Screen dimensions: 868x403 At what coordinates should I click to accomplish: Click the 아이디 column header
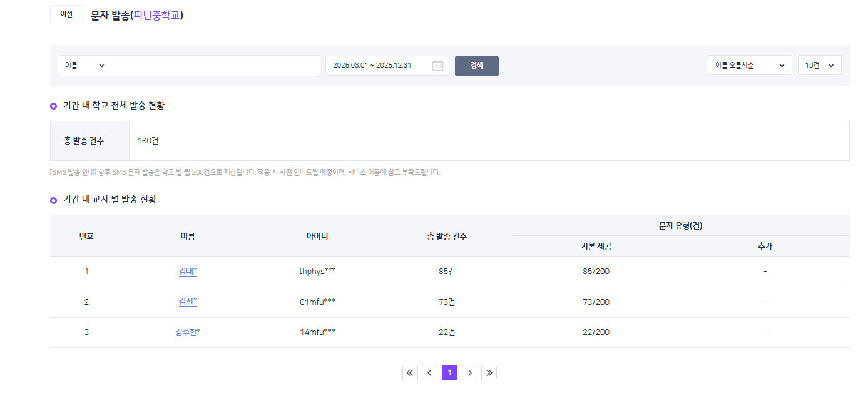coord(317,236)
